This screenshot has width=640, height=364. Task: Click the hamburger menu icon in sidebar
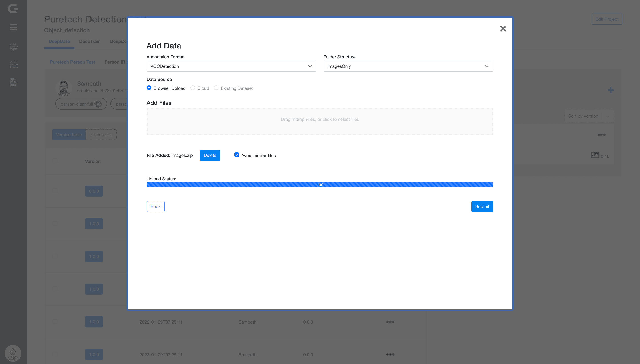[x=13, y=27]
